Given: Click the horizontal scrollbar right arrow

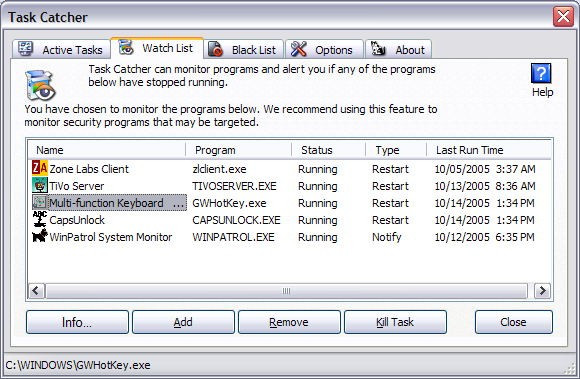Looking at the screenshot, I should (x=542, y=291).
